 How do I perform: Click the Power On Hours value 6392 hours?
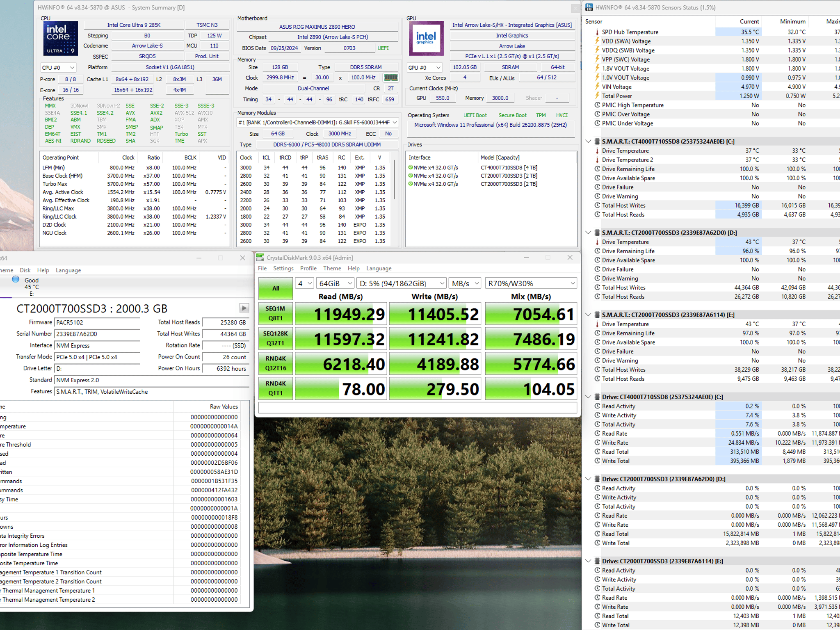[226, 368]
